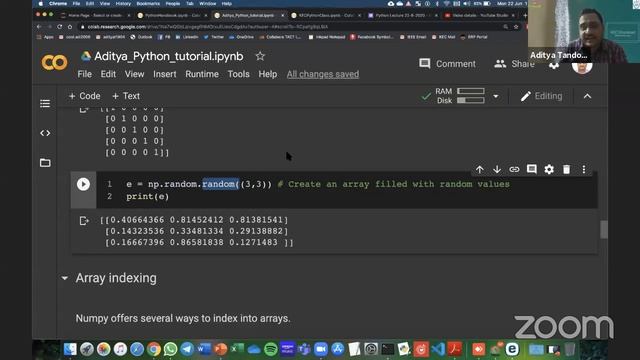This screenshot has width=640, height=360.
Task: Click the Aditya Tando... webcam thumbnail
Action: point(584,31)
